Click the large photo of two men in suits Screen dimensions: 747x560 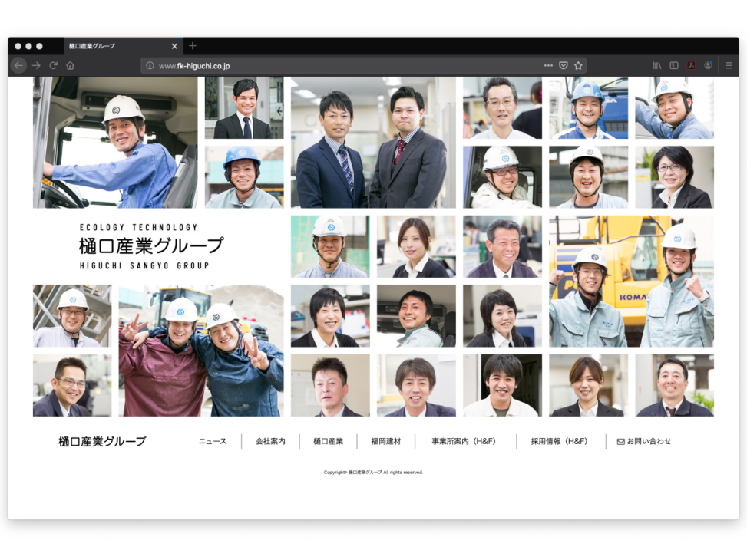click(372, 143)
